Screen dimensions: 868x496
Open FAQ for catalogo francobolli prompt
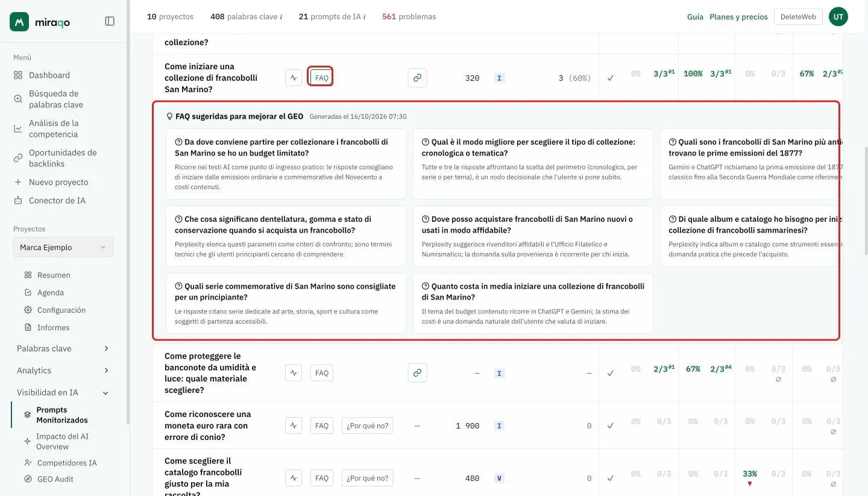click(322, 479)
